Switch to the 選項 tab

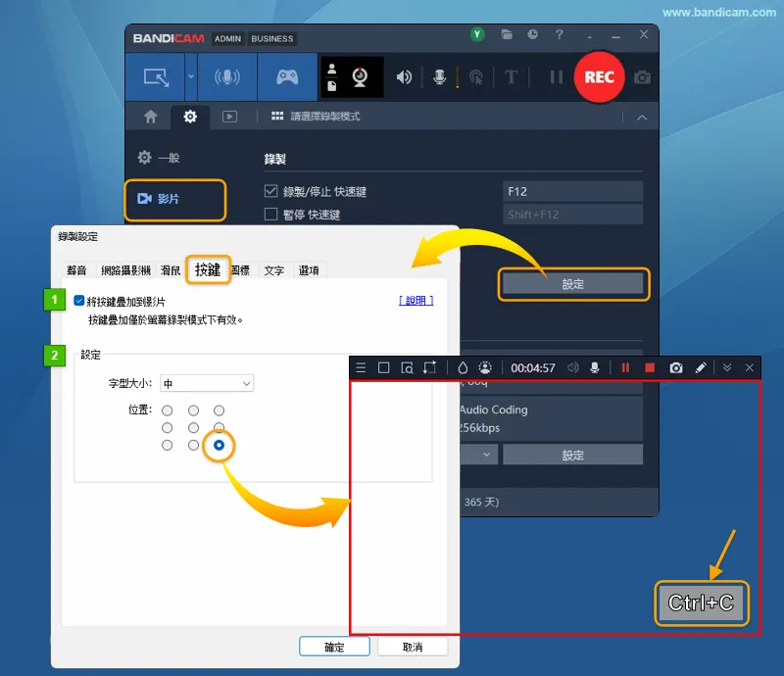pyautogui.click(x=309, y=270)
